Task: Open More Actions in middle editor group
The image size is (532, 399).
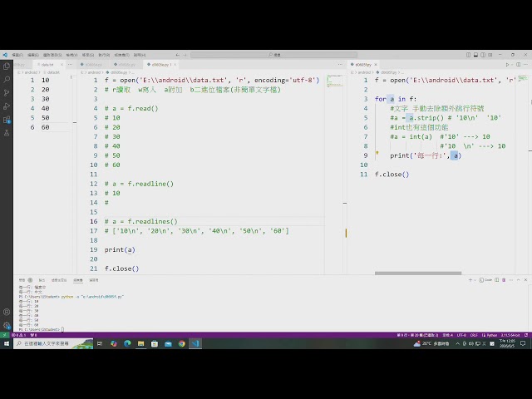Action: 340,65
